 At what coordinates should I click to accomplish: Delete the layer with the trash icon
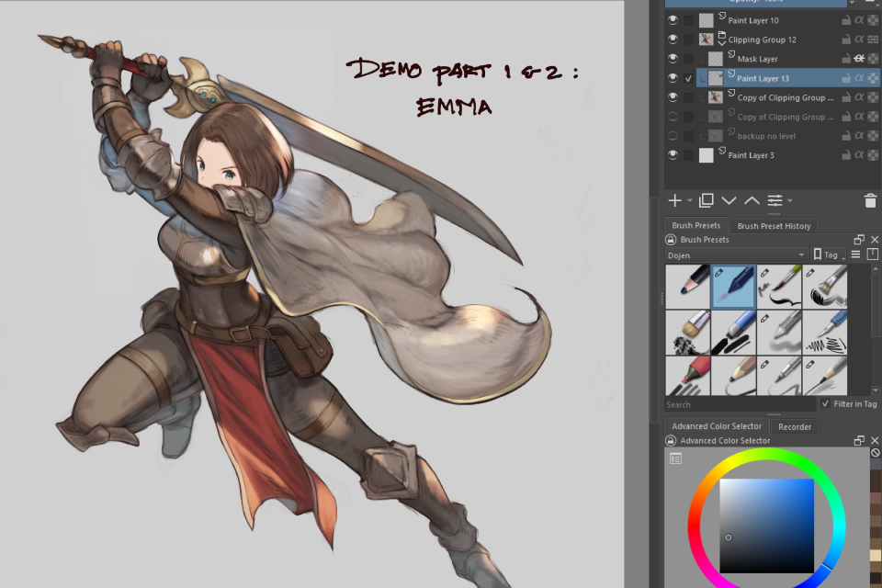click(870, 200)
